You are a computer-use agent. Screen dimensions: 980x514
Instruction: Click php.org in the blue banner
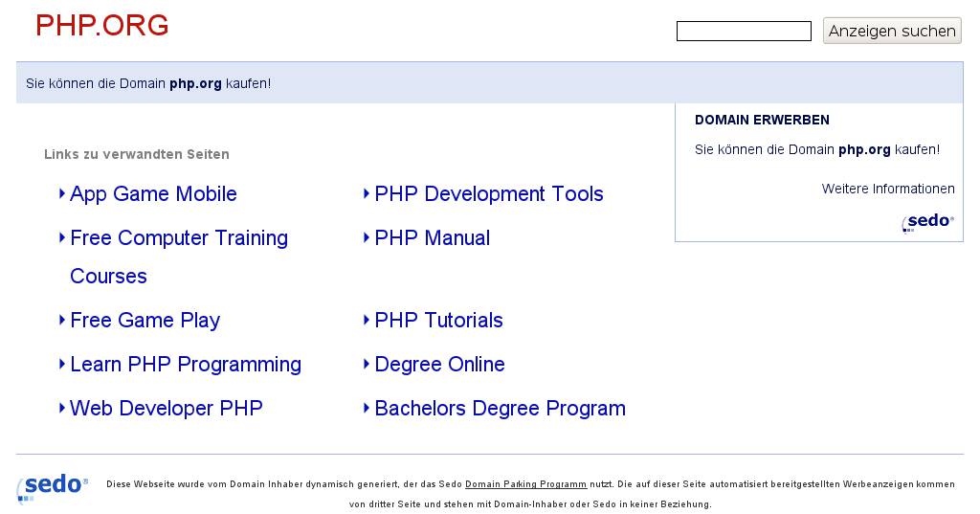click(195, 83)
